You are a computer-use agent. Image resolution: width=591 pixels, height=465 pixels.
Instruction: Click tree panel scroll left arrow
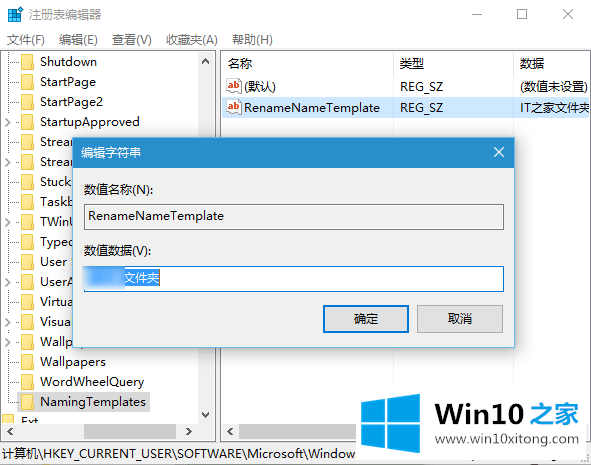coord(10,431)
